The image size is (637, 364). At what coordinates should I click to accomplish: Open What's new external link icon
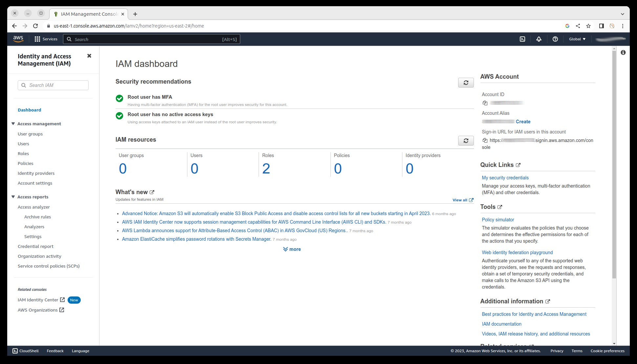(152, 192)
